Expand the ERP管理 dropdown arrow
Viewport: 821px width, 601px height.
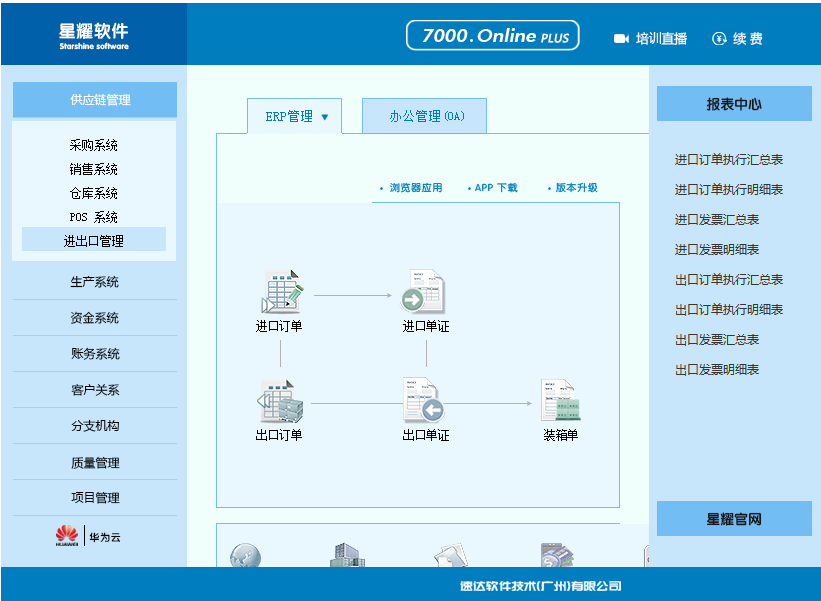(x=325, y=117)
